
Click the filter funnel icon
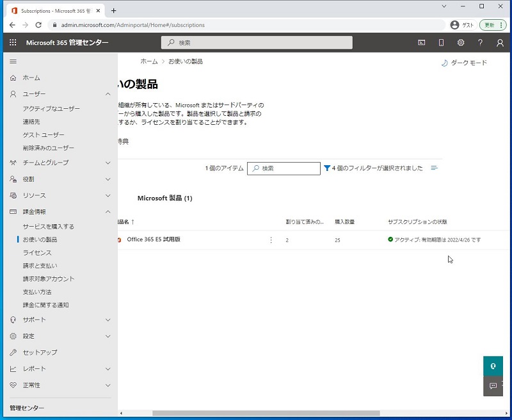click(x=327, y=168)
